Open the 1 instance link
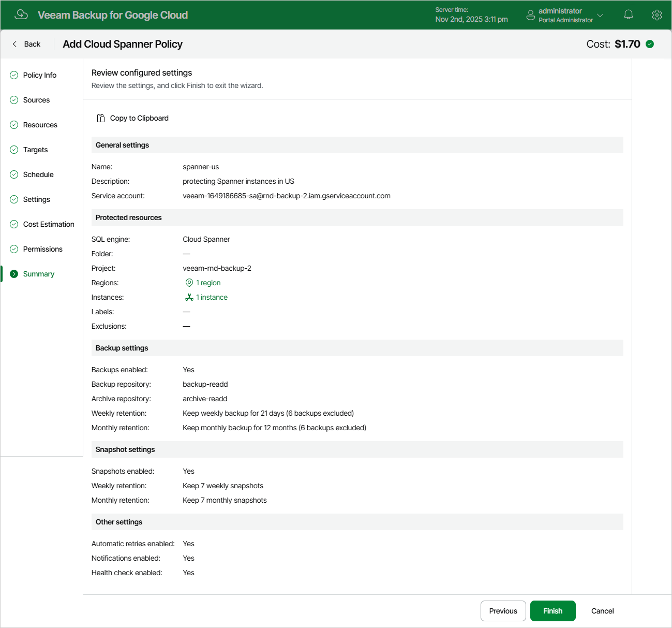Screen dimensions: 672x628 click(212, 297)
